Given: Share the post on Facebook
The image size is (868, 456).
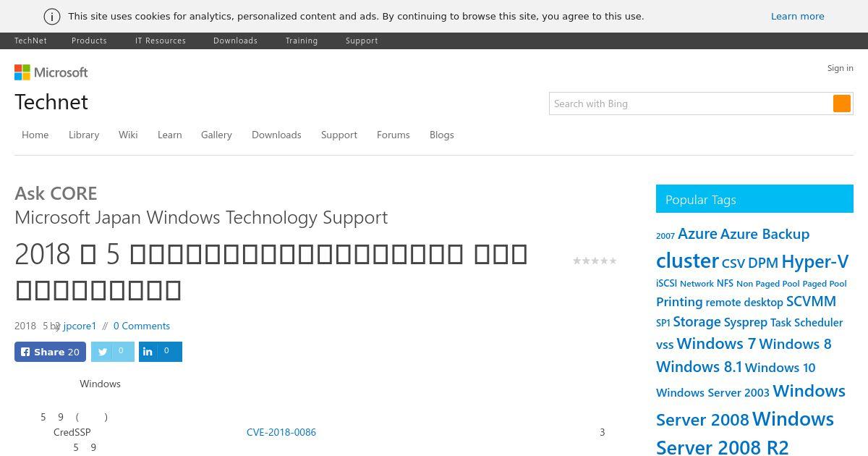Looking at the screenshot, I should pos(50,352).
